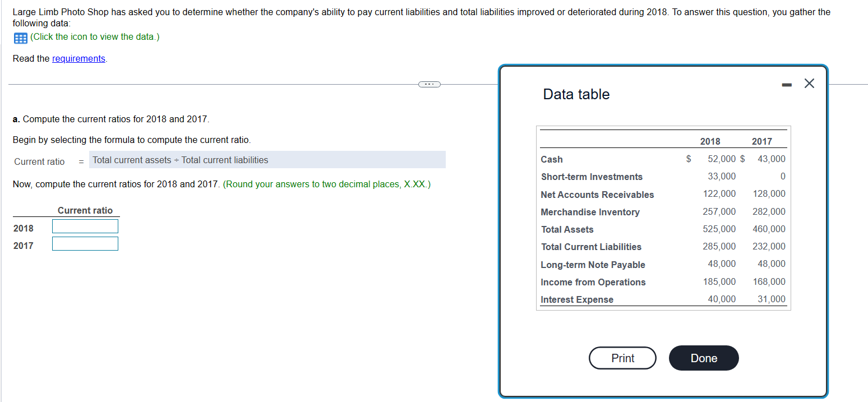Viewport: 868px width, 402px height.
Task: Open the requirements link
Action: pyautogui.click(x=79, y=58)
